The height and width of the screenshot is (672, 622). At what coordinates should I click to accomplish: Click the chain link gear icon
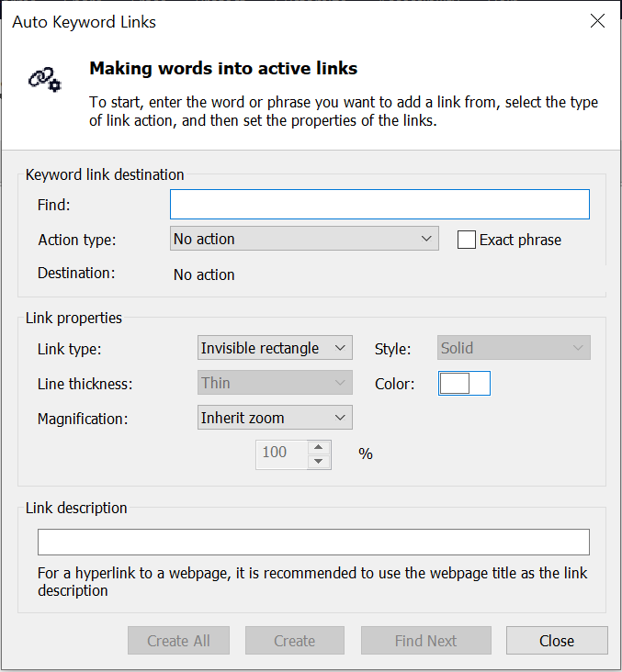(x=45, y=79)
